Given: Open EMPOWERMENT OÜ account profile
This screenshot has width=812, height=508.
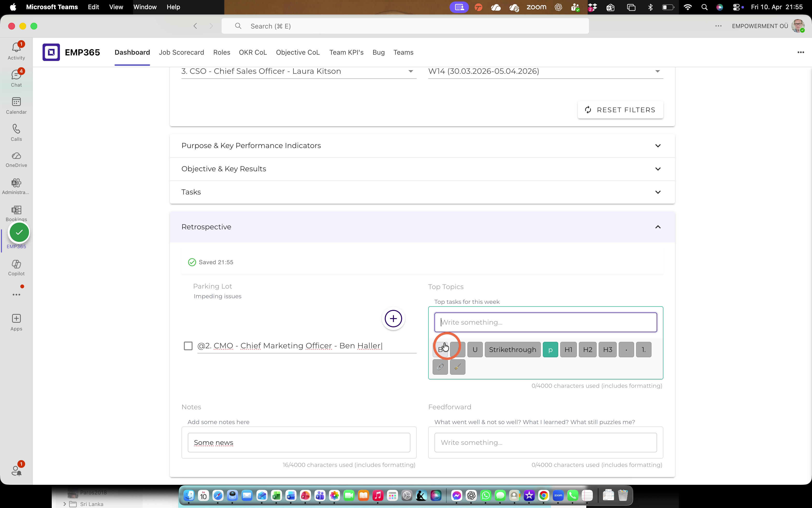Looking at the screenshot, I should pos(798,26).
